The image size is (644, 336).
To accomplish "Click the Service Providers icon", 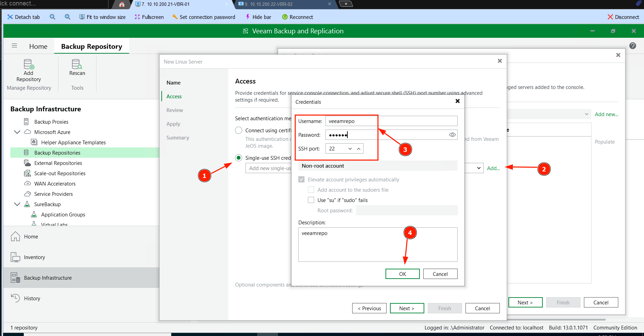I will (27, 194).
